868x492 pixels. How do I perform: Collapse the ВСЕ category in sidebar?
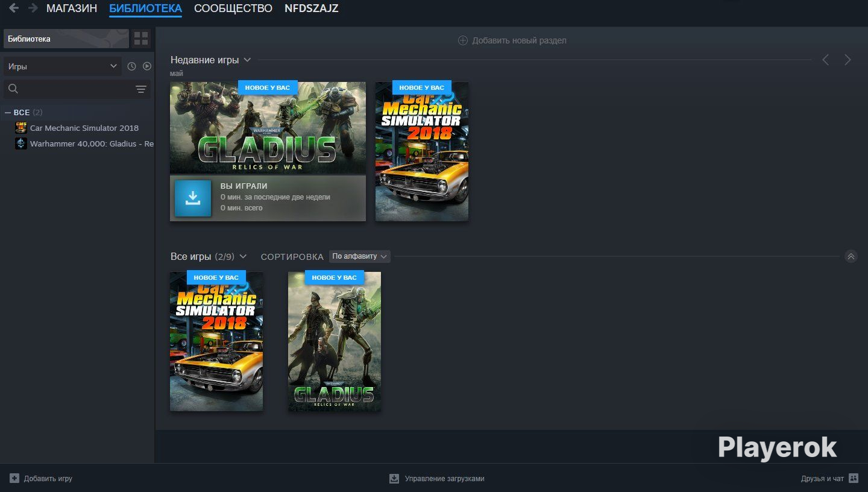click(8, 112)
